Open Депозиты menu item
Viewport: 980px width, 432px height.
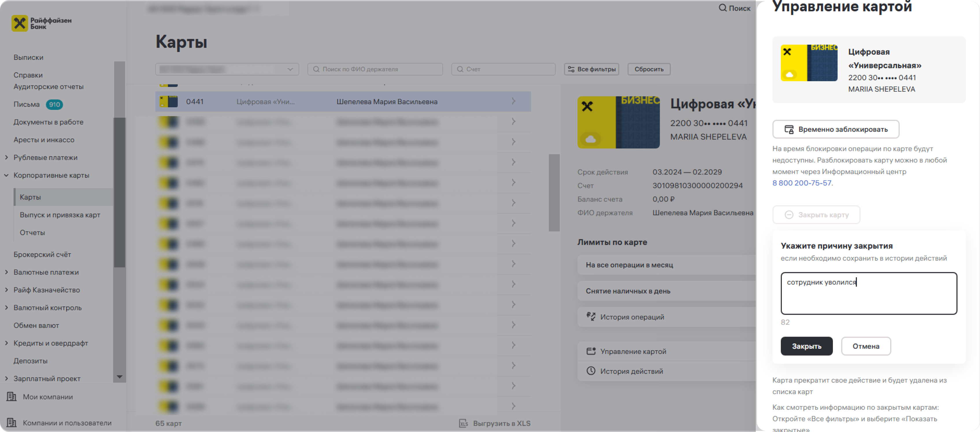coord(30,361)
